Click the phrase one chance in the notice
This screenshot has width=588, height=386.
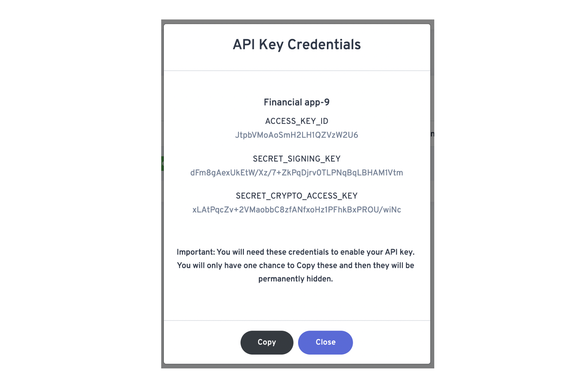pos(264,266)
